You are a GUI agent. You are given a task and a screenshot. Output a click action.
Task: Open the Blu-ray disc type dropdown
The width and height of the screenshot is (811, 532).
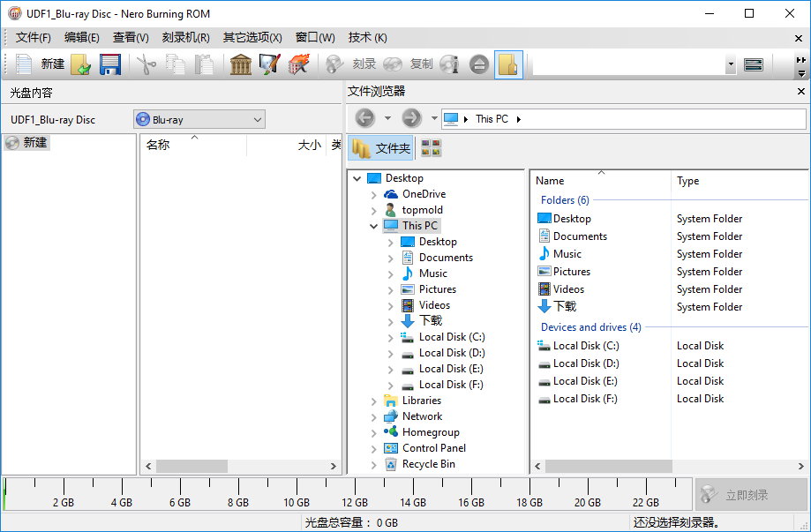click(199, 119)
